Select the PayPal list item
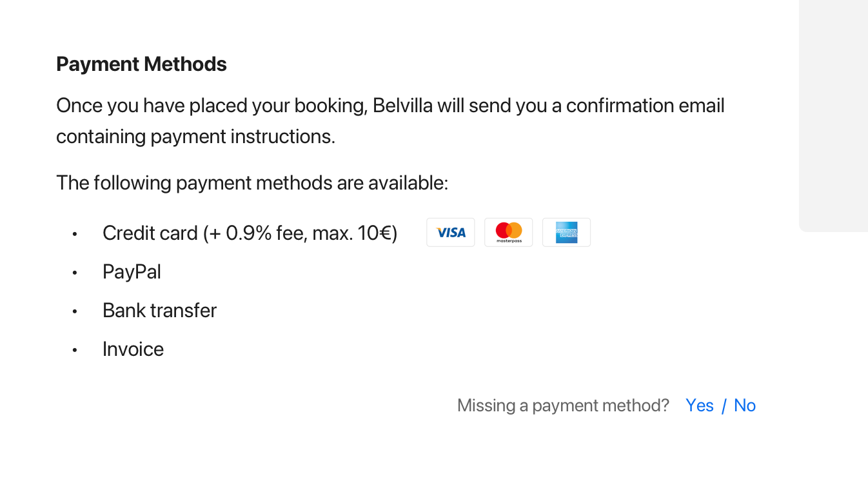868x499 pixels. click(132, 272)
